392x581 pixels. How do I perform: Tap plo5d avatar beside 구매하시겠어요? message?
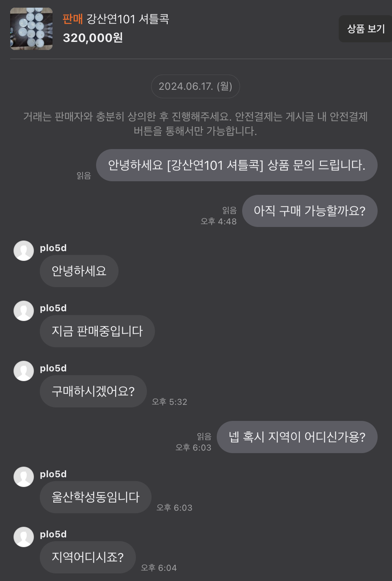tap(24, 371)
